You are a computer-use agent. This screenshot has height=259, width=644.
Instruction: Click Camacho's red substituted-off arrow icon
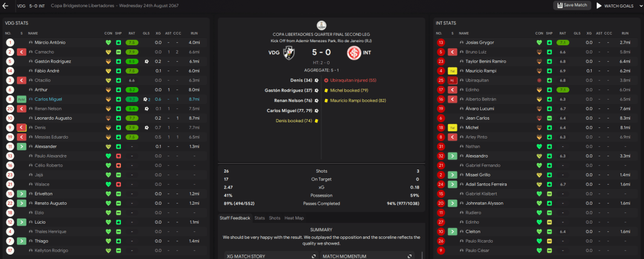[x=22, y=52]
